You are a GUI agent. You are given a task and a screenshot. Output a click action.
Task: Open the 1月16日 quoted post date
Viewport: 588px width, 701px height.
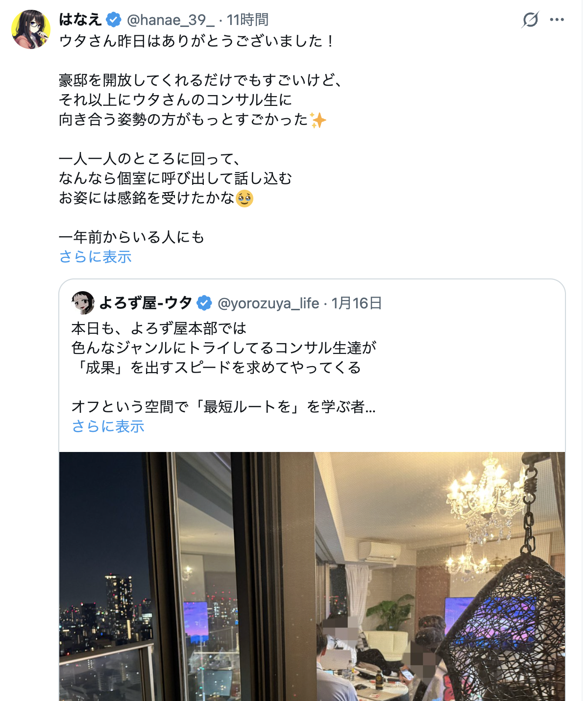point(356,303)
